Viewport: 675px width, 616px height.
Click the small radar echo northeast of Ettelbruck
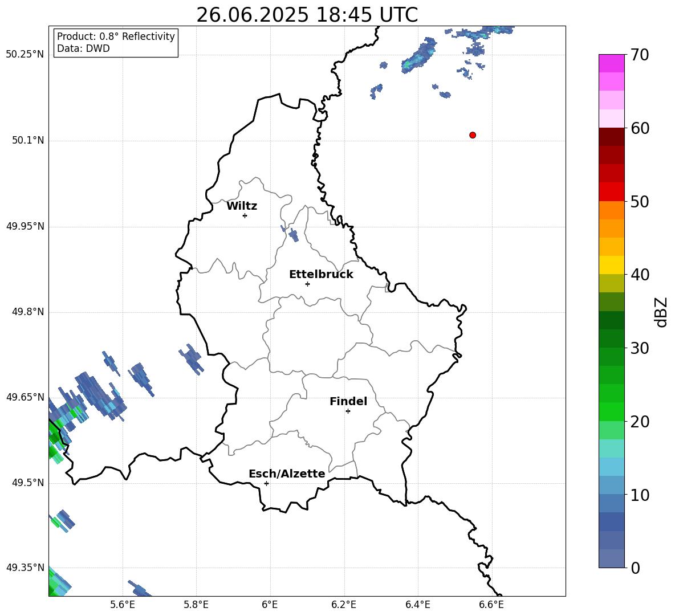(293, 235)
